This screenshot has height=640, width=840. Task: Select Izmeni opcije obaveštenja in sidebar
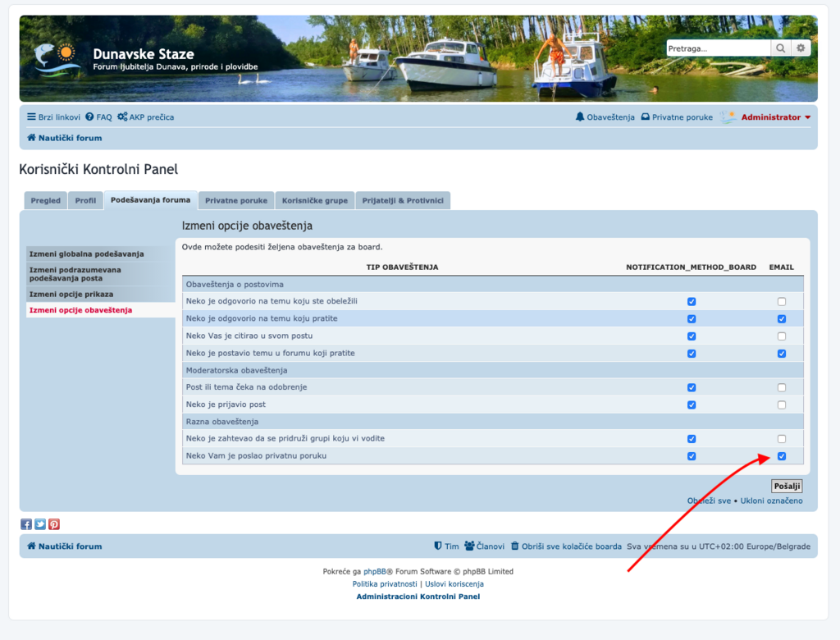tap(100, 310)
